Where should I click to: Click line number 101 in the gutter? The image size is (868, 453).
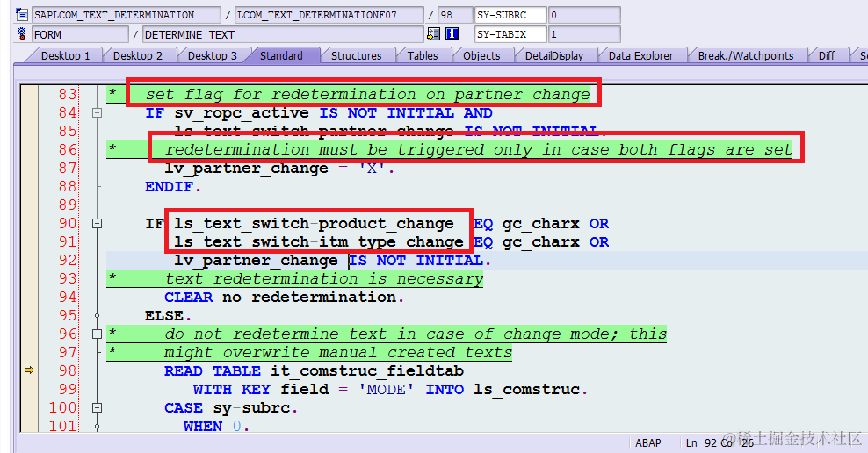[x=63, y=426]
